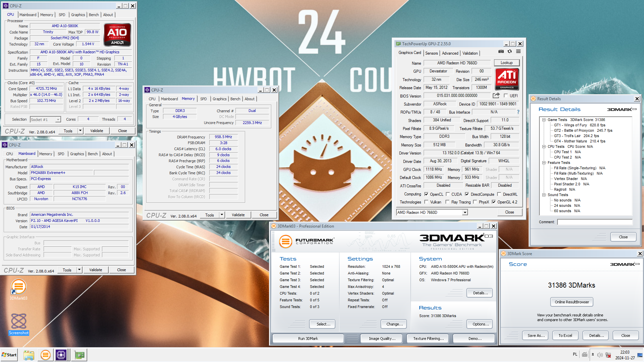644x362 pixels.
Task: Click the clock and date in tray
Action: (625, 355)
